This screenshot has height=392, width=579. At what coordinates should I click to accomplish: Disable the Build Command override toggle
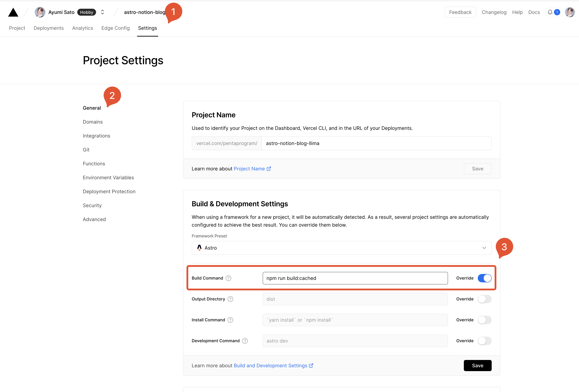[x=484, y=278]
